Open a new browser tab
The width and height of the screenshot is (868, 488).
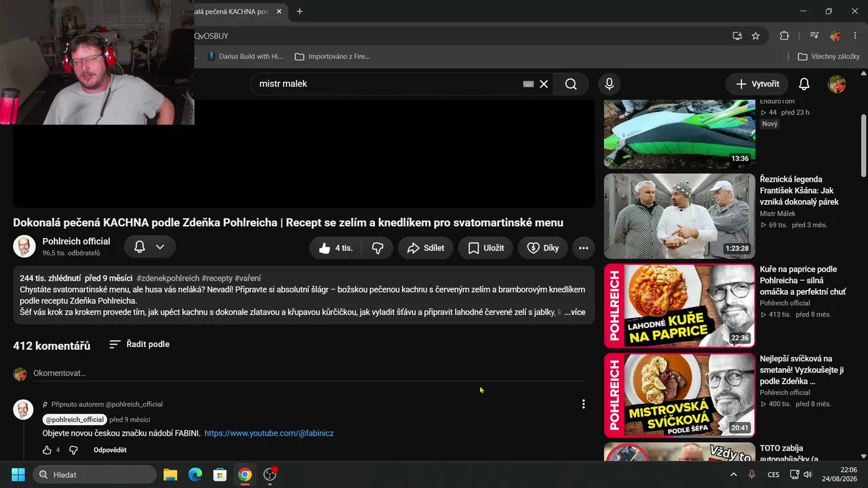300,12
